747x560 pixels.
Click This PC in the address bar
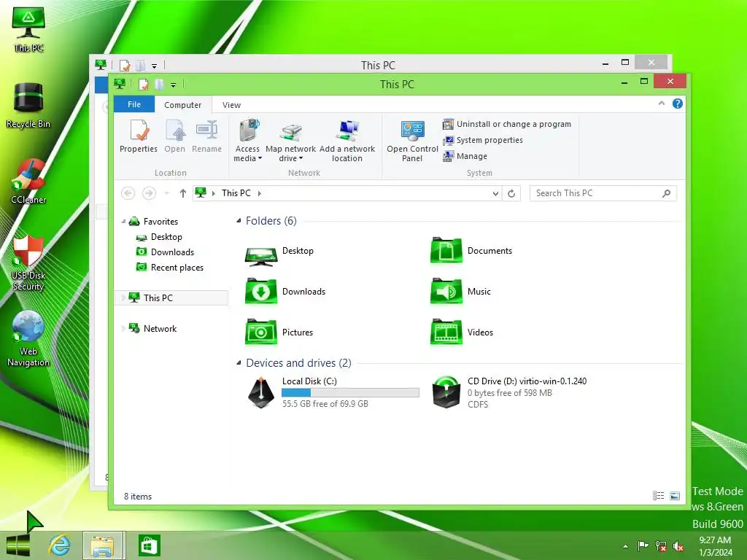(x=236, y=192)
